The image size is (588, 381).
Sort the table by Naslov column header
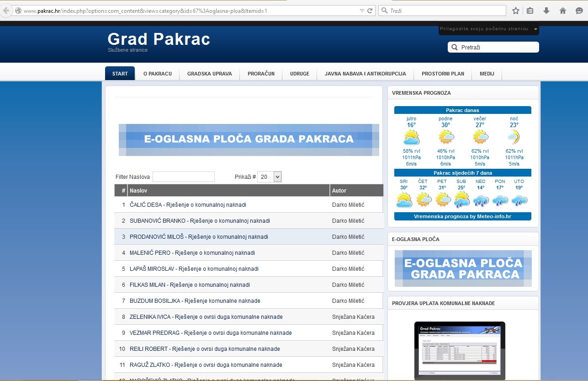[138, 190]
